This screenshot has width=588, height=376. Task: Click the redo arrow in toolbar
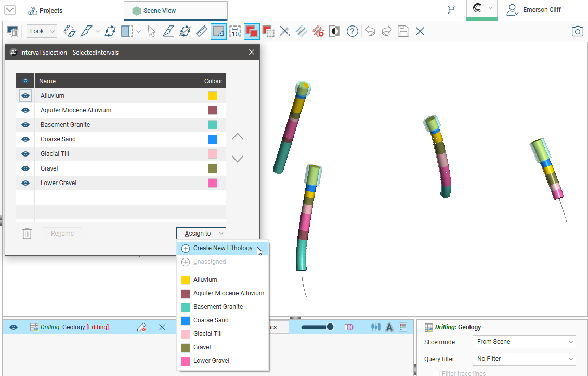click(386, 31)
